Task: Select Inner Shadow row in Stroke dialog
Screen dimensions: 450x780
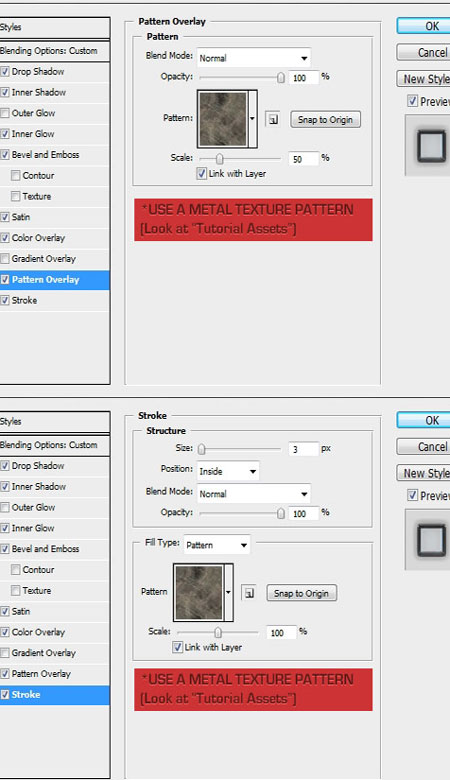Action: pos(54,487)
